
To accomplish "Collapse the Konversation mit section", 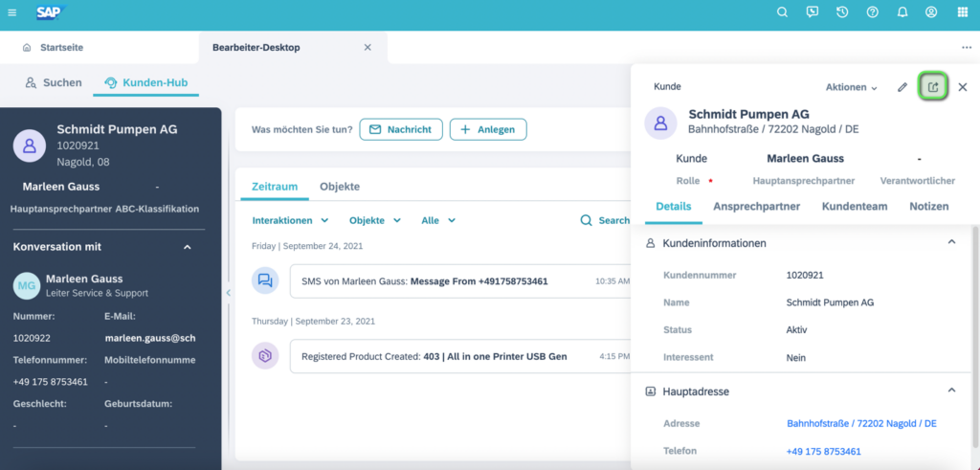I will [x=187, y=247].
